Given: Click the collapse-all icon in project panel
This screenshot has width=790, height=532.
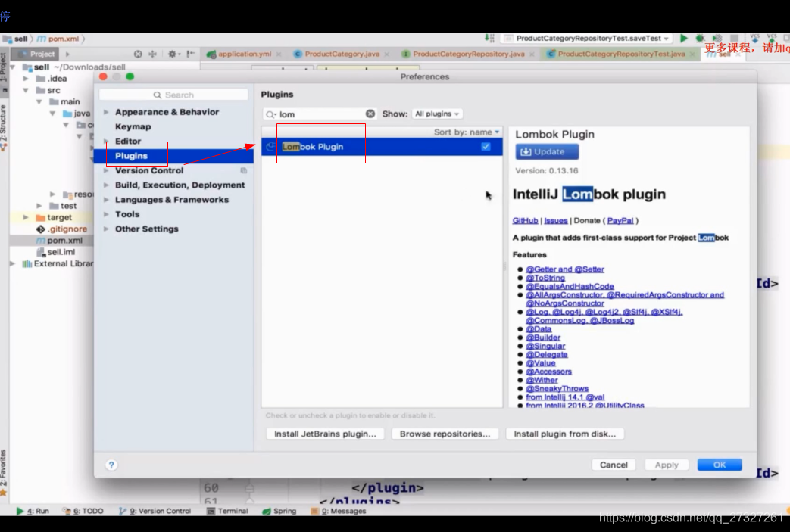Looking at the screenshot, I should pyautogui.click(x=153, y=54).
